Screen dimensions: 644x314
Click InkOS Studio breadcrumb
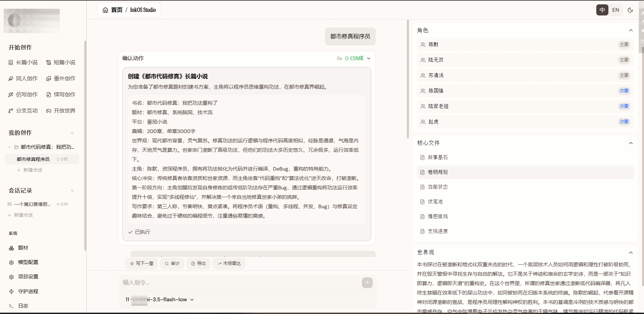point(143,10)
